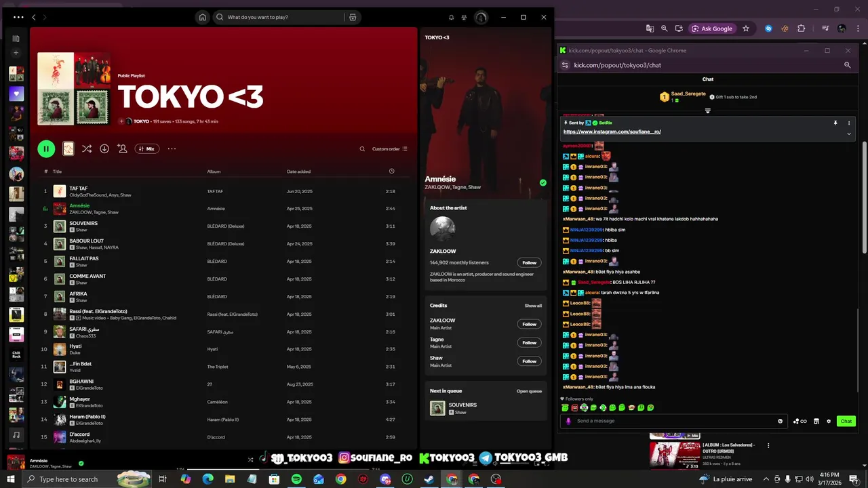Follow Tagne in Credits
This screenshot has width=868, height=488.
pyautogui.click(x=530, y=342)
